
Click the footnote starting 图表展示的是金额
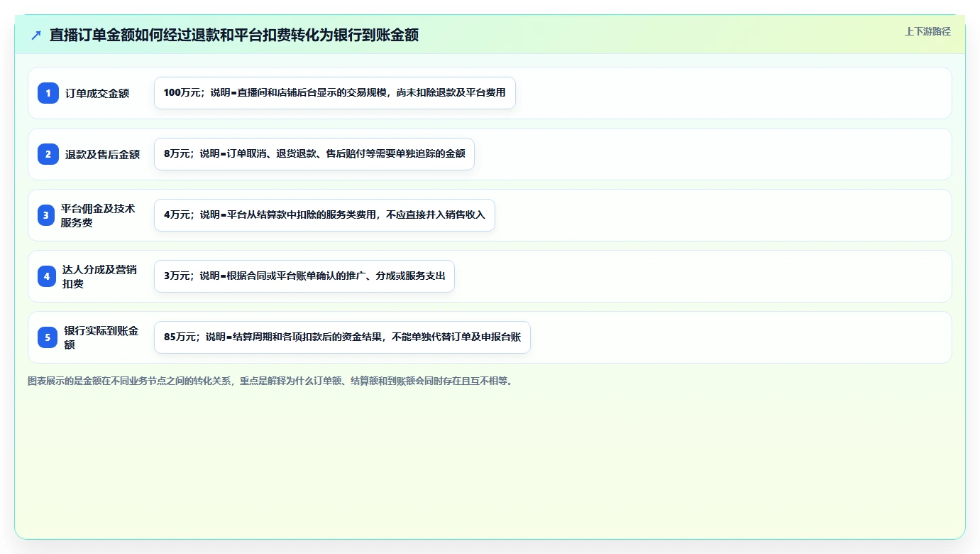click(270, 381)
